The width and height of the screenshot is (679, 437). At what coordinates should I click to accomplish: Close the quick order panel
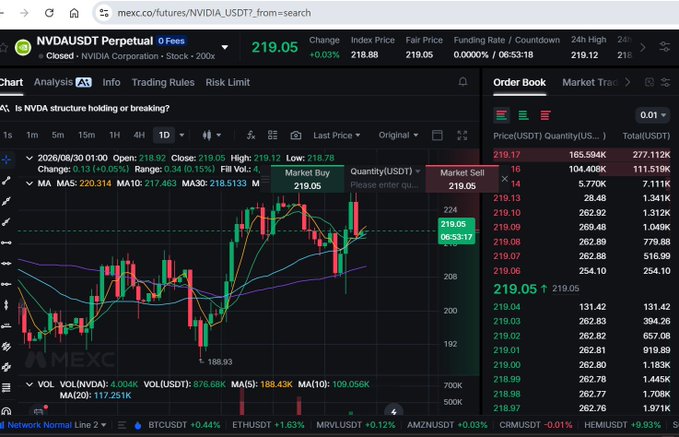pos(504,179)
